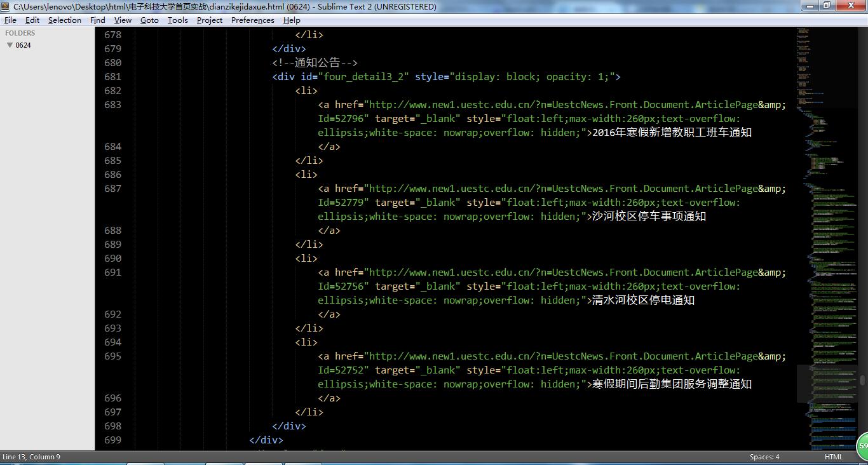Click the text 清水河校区停电通知
868x465 pixels.
tap(643, 300)
